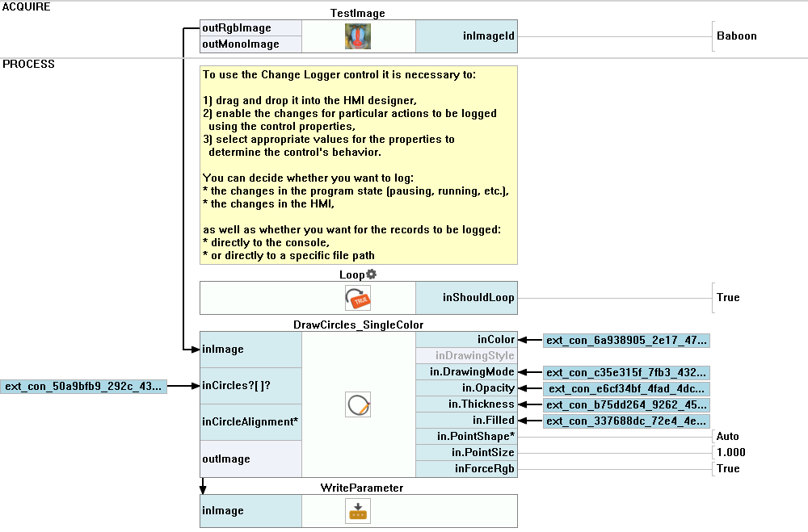Image resolution: width=808 pixels, height=532 pixels.
Task: Select the outMonoImage output port
Action: pyautogui.click(x=250, y=44)
